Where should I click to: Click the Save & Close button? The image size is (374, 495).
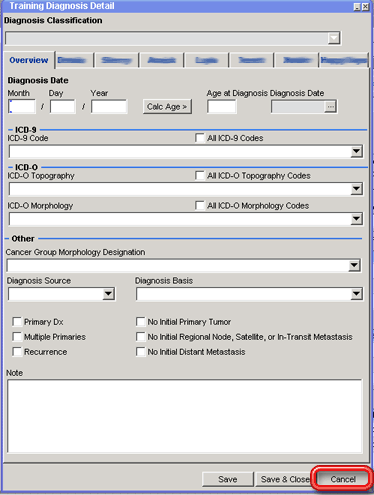(x=285, y=479)
